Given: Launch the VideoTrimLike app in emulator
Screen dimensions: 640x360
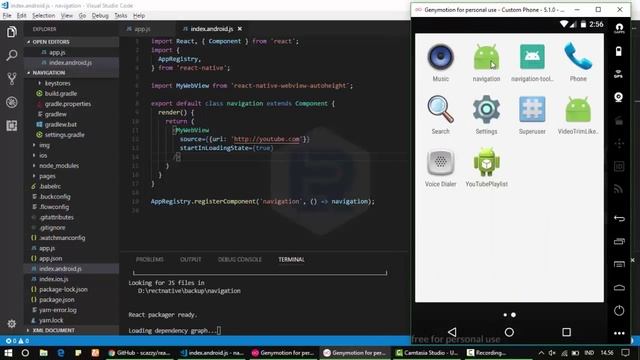Looking at the screenshot, I should tap(578, 115).
